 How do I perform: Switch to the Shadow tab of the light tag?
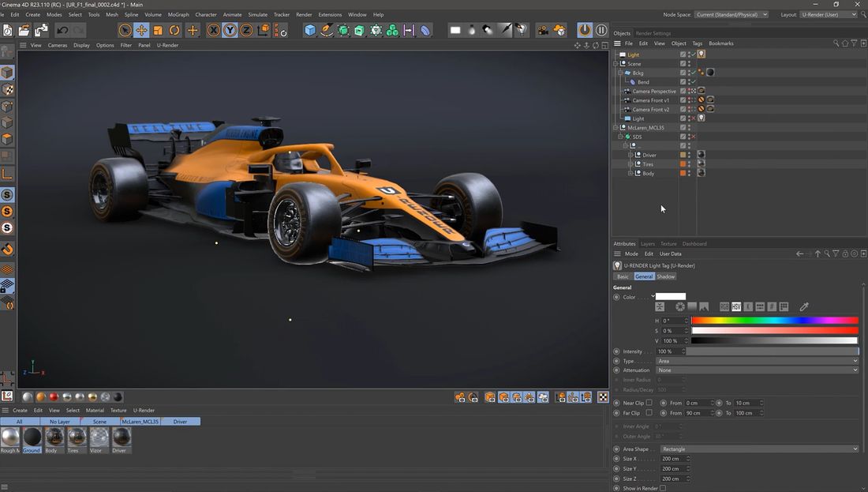tap(665, 276)
